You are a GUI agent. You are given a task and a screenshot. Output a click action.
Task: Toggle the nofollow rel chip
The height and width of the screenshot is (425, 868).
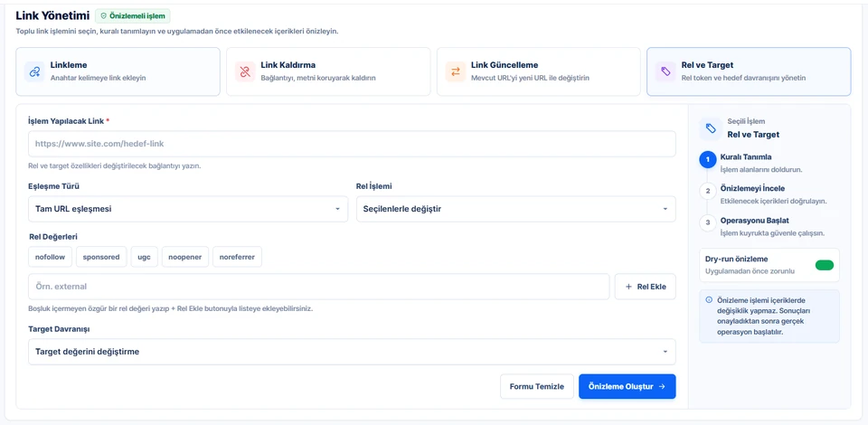click(51, 257)
